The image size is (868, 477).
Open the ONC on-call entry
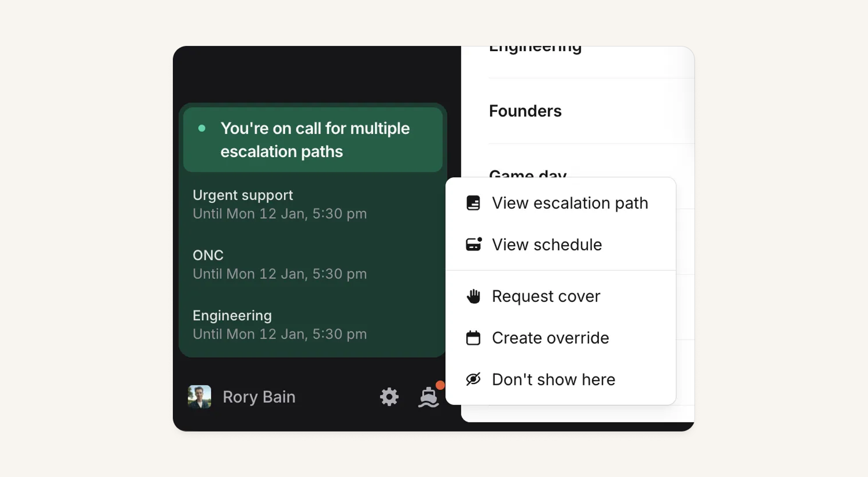279,264
